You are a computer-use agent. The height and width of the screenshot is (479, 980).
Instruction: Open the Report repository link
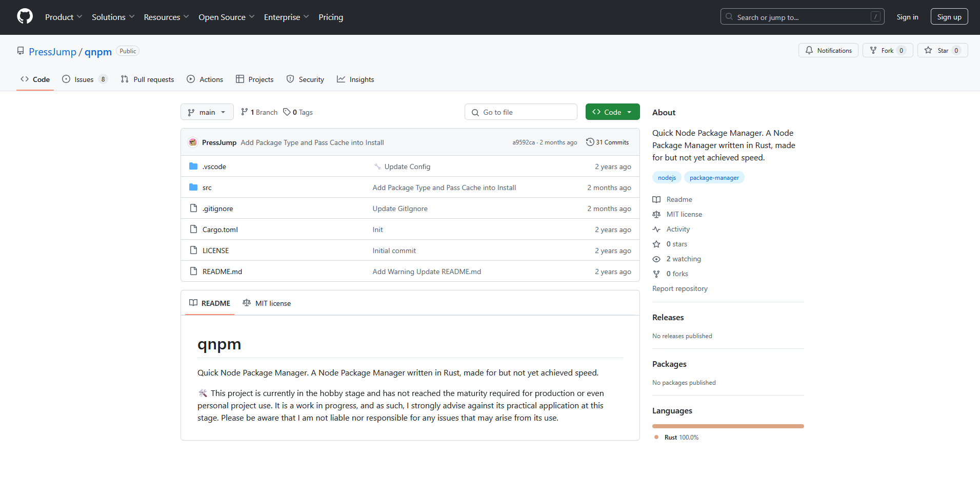tap(679, 289)
